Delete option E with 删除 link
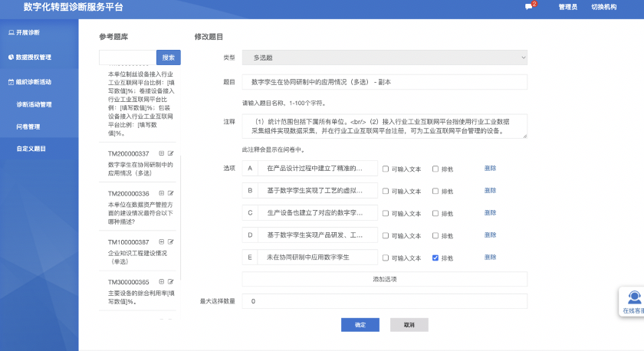This screenshot has height=351, width=644. point(490,257)
